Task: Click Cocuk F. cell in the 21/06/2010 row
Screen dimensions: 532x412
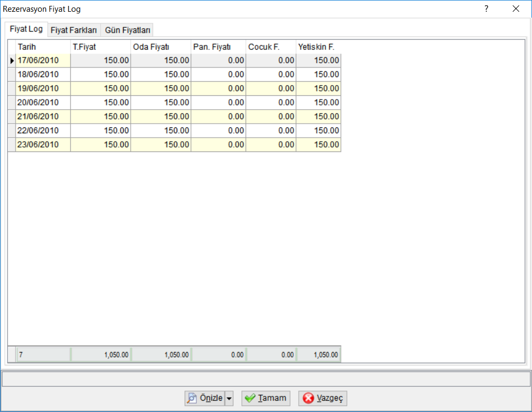Action: pos(271,116)
